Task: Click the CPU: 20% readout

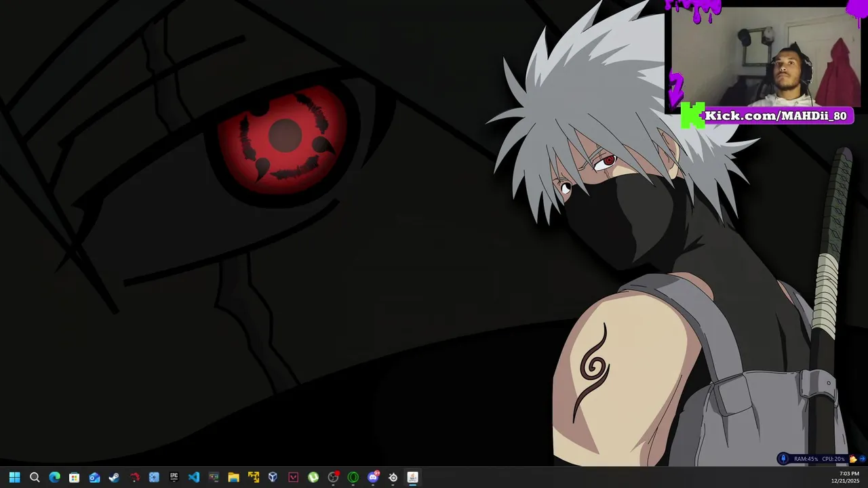Action: (x=833, y=459)
